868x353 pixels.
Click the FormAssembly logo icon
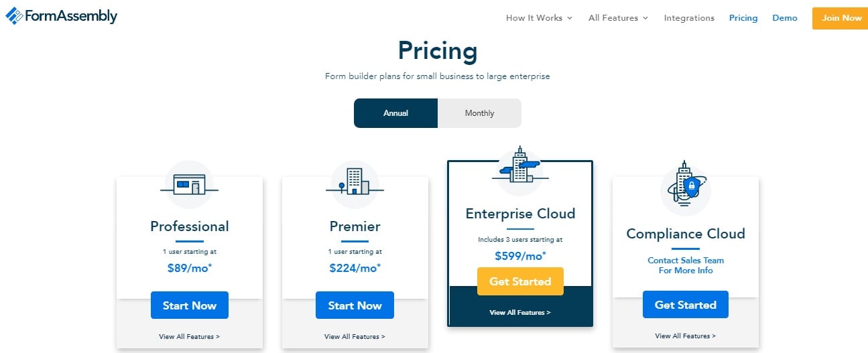click(x=14, y=16)
